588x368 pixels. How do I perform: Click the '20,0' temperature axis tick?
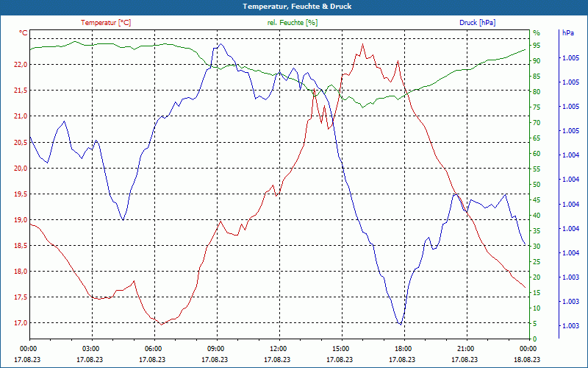[x=21, y=169]
